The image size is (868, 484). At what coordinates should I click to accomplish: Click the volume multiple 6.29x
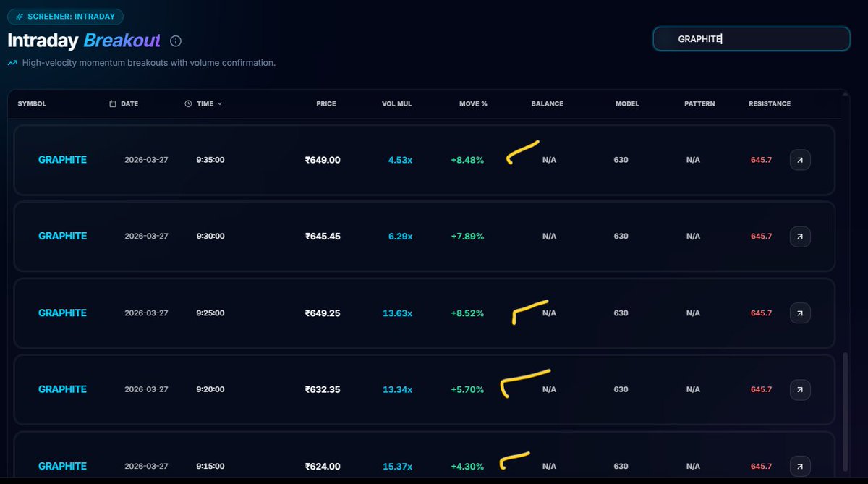[x=400, y=237]
